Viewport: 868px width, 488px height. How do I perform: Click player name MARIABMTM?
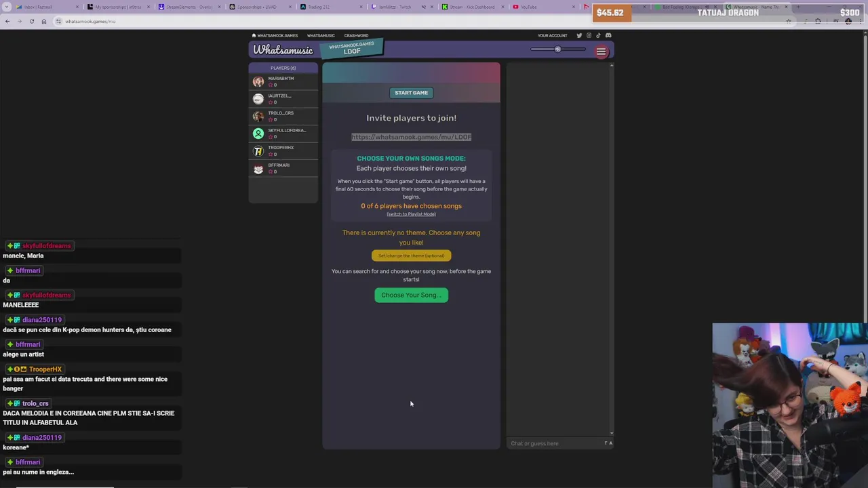click(x=281, y=79)
